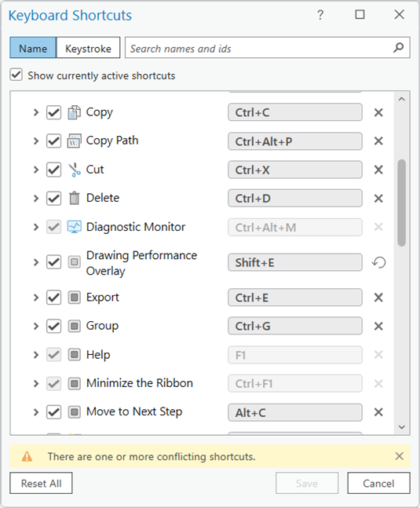Maximize the Keyboard Shortcuts dialog
This screenshot has width=420, height=508.
tap(360, 15)
